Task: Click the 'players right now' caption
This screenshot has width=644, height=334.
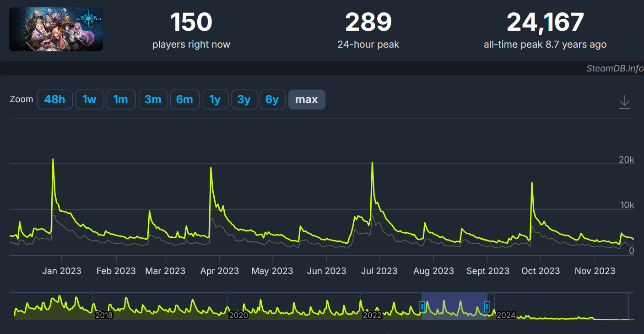Action: pos(191,44)
